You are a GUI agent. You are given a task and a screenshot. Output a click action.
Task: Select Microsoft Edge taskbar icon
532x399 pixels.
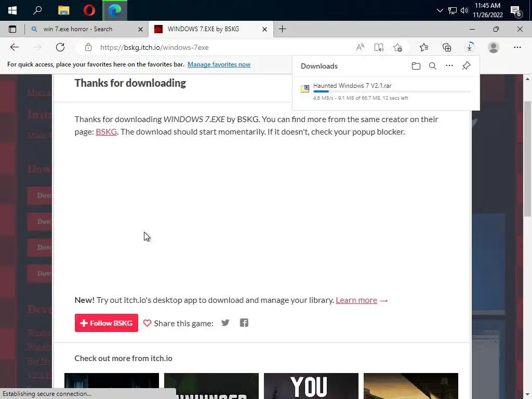coord(115,10)
